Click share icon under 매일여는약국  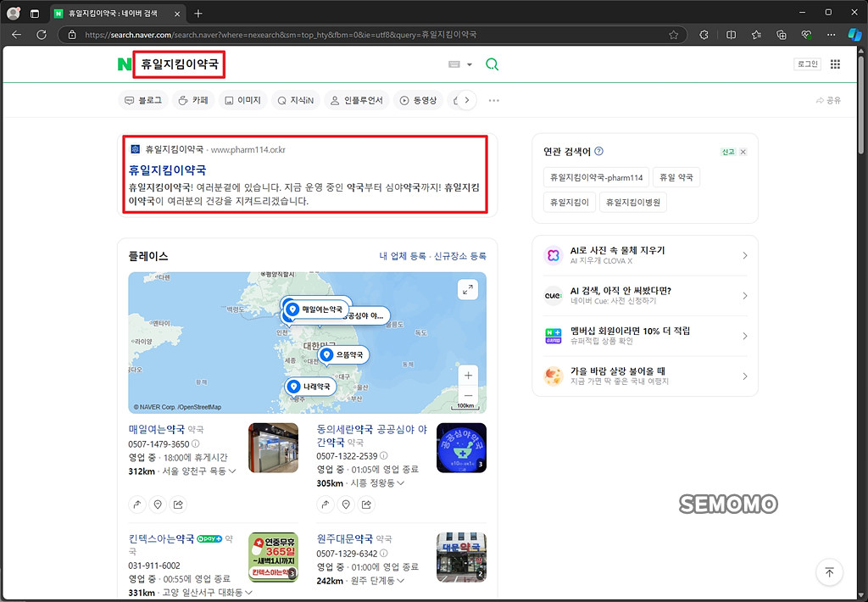178,504
